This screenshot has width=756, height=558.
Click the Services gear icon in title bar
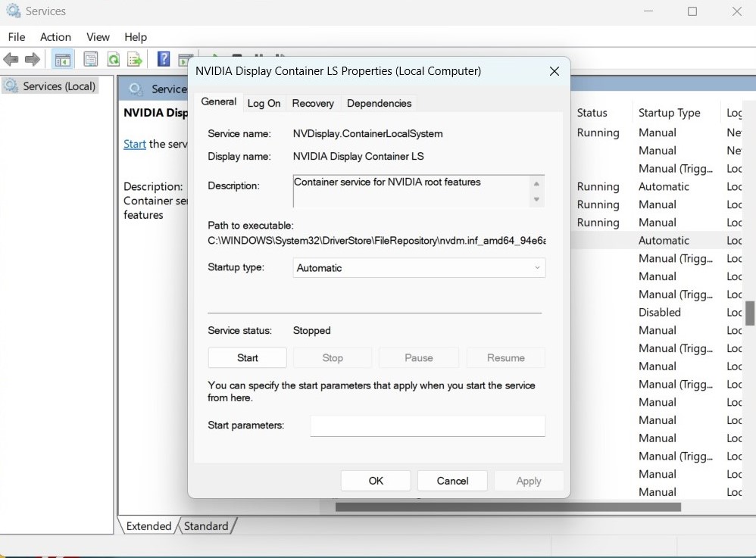[x=12, y=11]
